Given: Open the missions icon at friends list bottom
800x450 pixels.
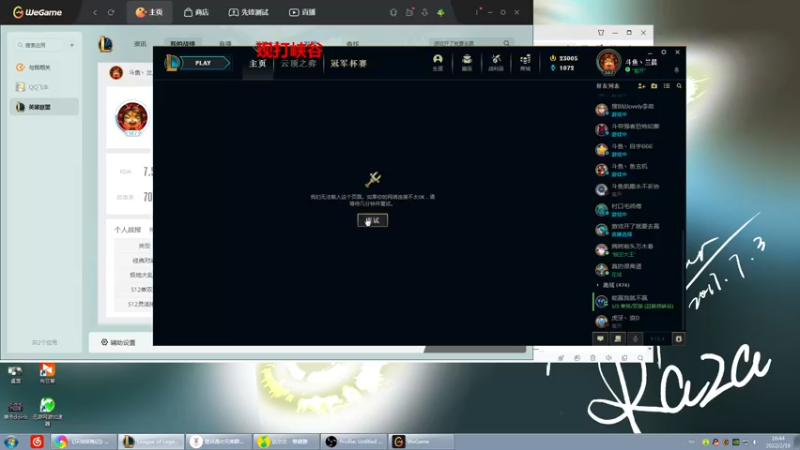Looking at the screenshot, I should (x=618, y=339).
